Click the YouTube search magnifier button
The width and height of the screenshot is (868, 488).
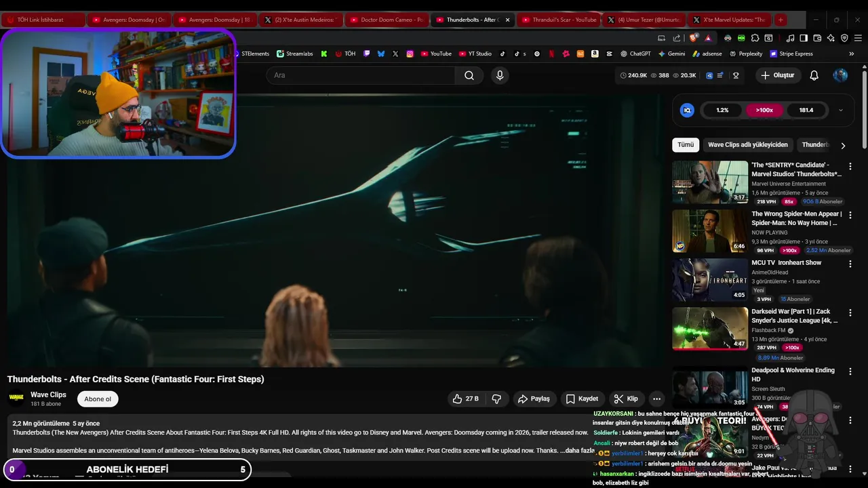pyautogui.click(x=469, y=75)
